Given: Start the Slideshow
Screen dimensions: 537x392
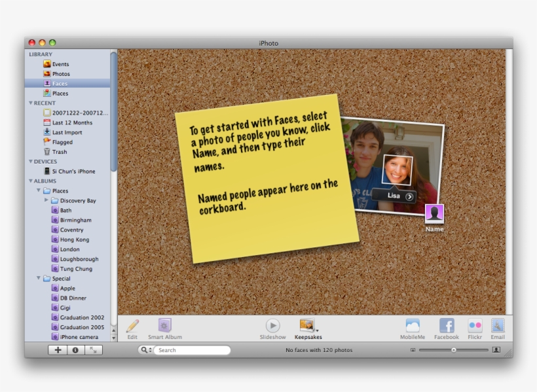Looking at the screenshot, I should point(272,329).
